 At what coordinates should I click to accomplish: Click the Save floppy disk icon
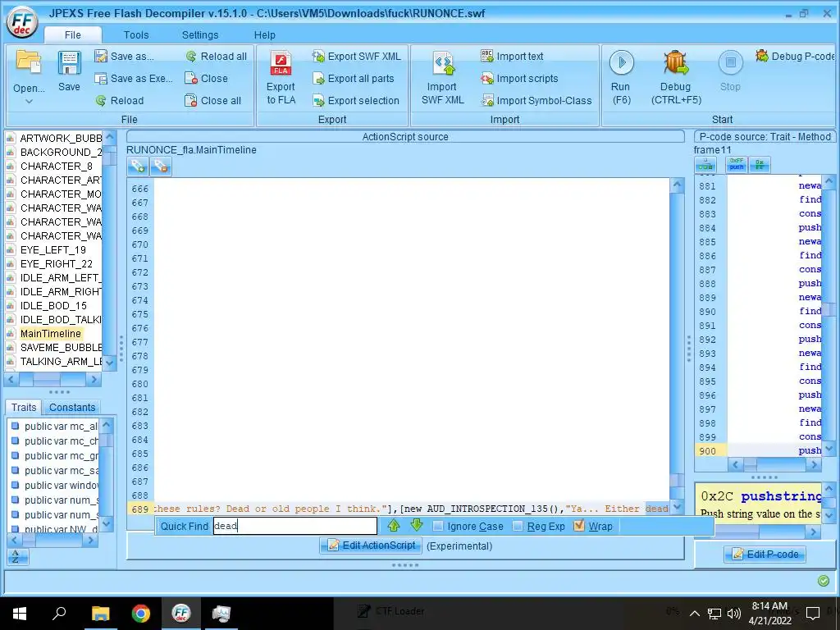(x=69, y=62)
